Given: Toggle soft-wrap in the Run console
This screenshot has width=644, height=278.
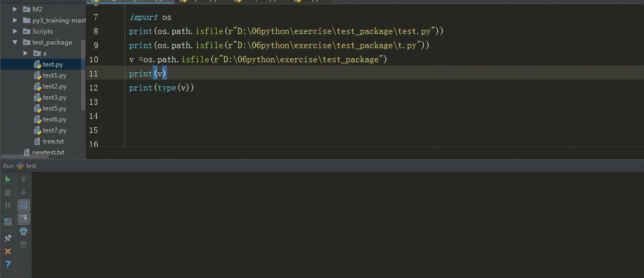Looking at the screenshot, I should coord(24,205).
